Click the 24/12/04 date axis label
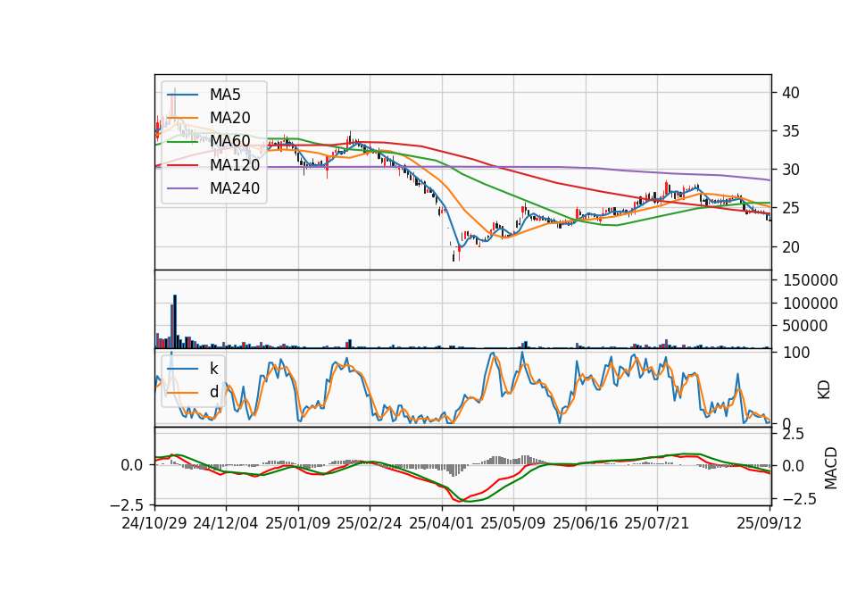 [226, 523]
